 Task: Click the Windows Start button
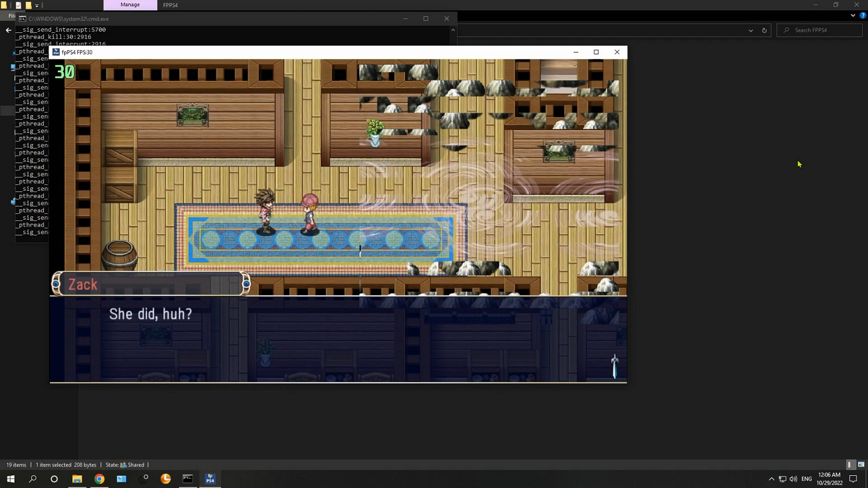pos(10,479)
